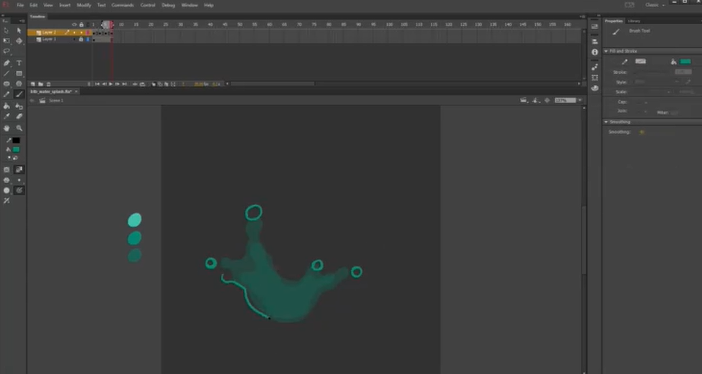Select the Layer 2 row in timeline

coord(60,33)
